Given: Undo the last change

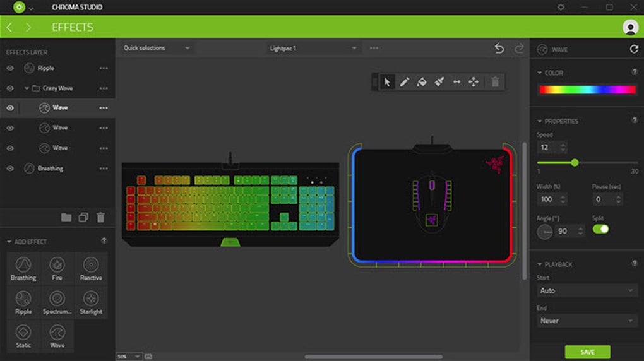Looking at the screenshot, I should coord(499,49).
